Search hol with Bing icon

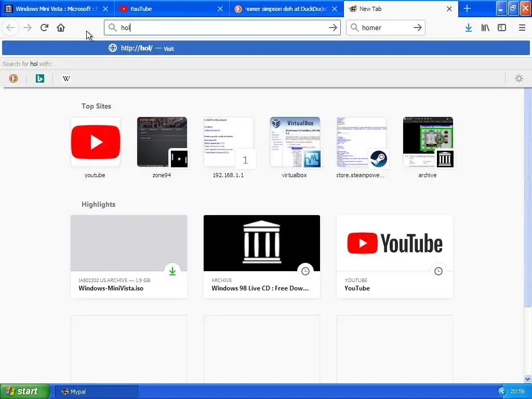[40, 79]
